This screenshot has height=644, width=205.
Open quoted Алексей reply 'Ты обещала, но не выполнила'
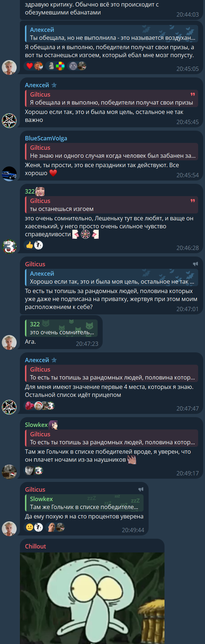pyautogui.click(x=111, y=34)
